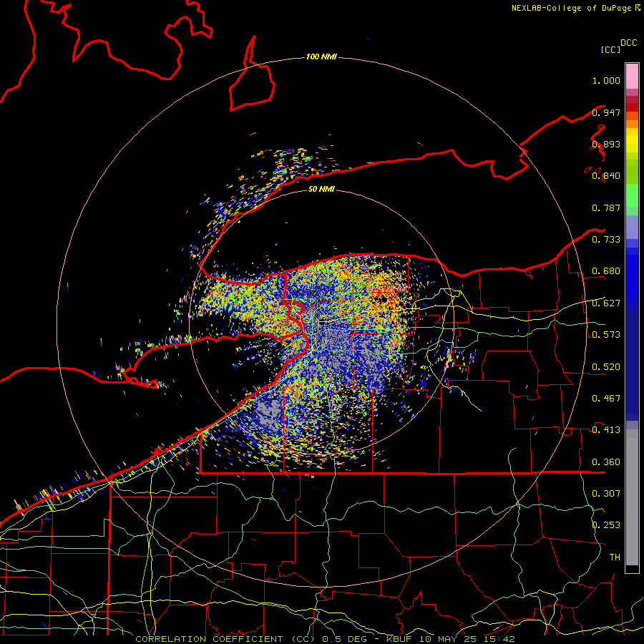Select the 0.467 scale value

(606, 399)
